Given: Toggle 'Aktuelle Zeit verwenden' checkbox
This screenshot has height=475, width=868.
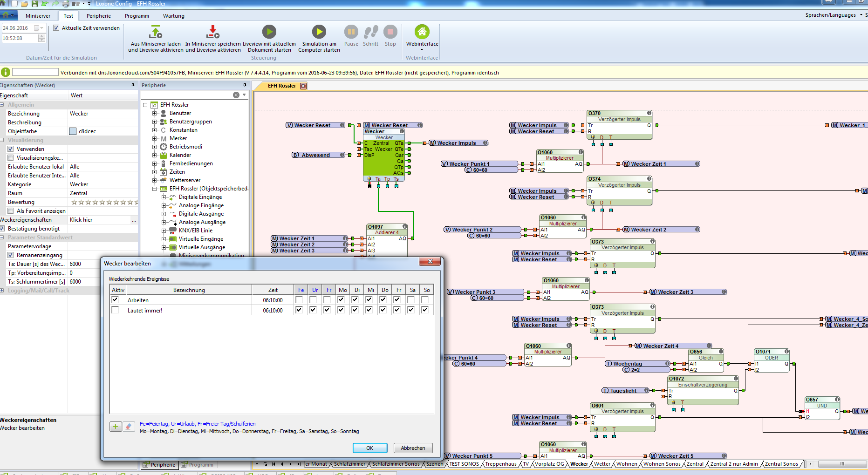Looking at the screenshot, I should 56,28.
